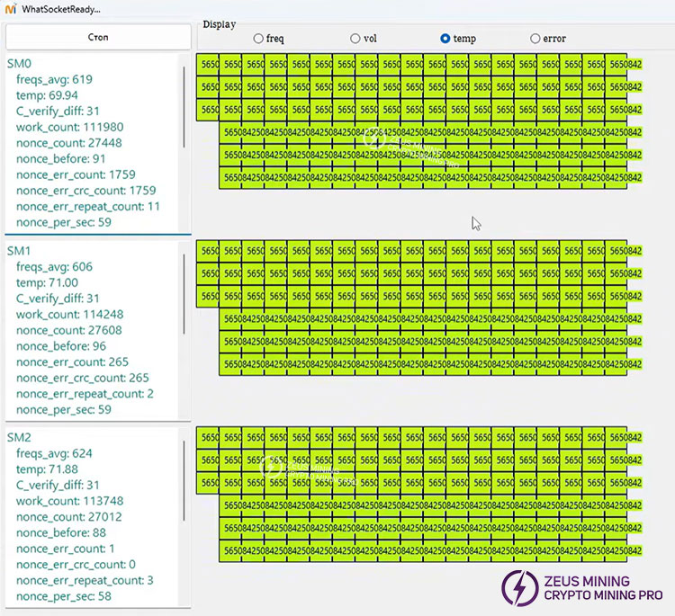Click the SM2 heading
The image size is (675, 616).
coord(19,437)
